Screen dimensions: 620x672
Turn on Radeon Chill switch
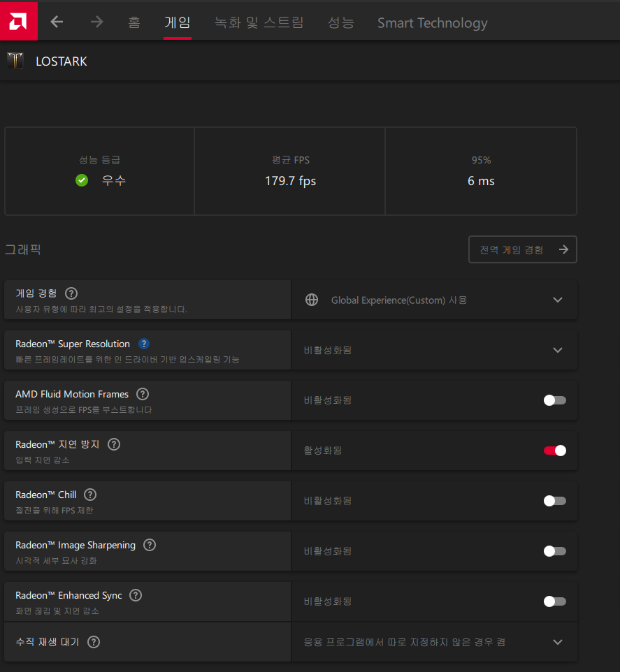(554, 501)
